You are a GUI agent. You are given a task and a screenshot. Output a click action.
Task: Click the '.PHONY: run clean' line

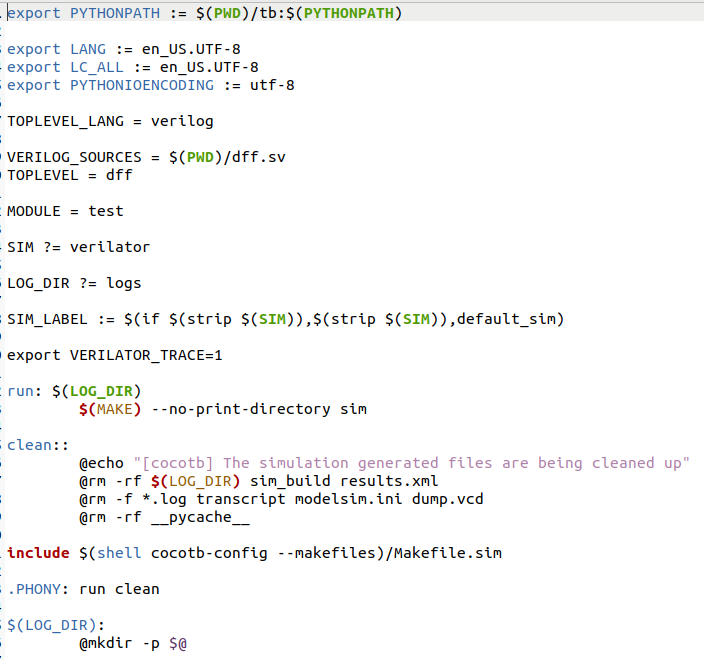point(84,589)
